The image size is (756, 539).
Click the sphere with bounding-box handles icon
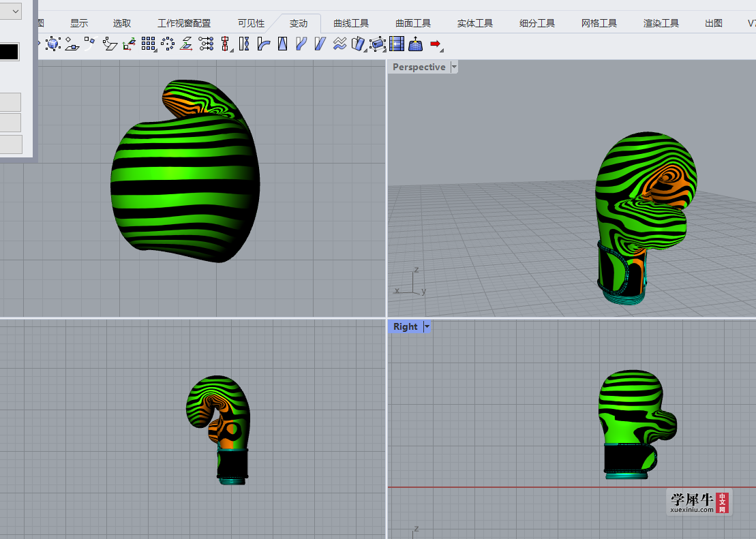click(x=53, y=44)
